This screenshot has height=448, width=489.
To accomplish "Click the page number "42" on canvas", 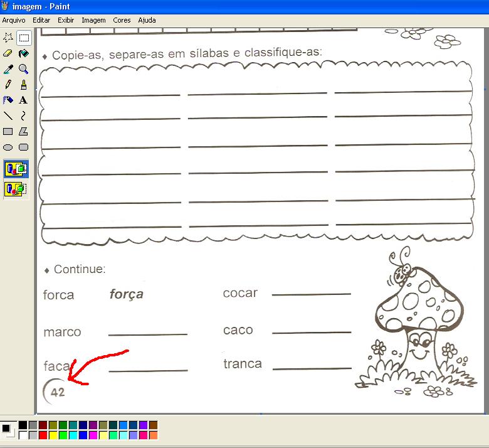I will (58, 392).
